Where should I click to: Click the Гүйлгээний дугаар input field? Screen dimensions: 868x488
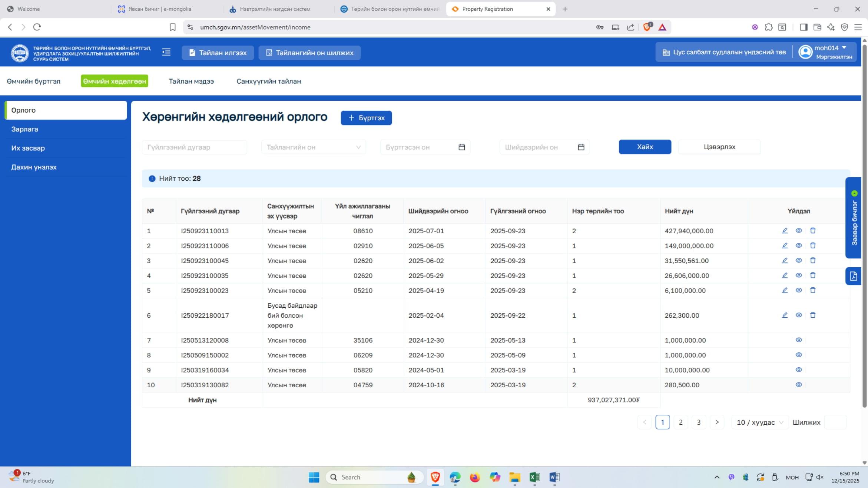coord(194,147)
